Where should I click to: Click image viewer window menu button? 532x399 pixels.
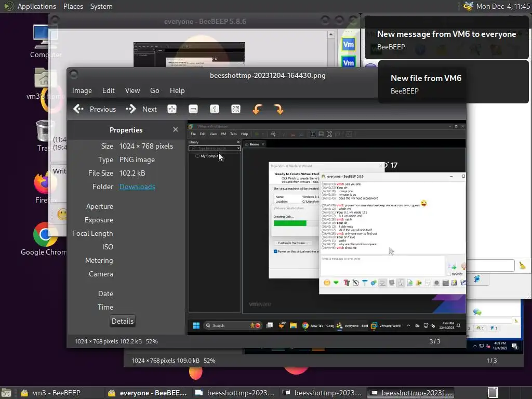[x=74, y=74]
